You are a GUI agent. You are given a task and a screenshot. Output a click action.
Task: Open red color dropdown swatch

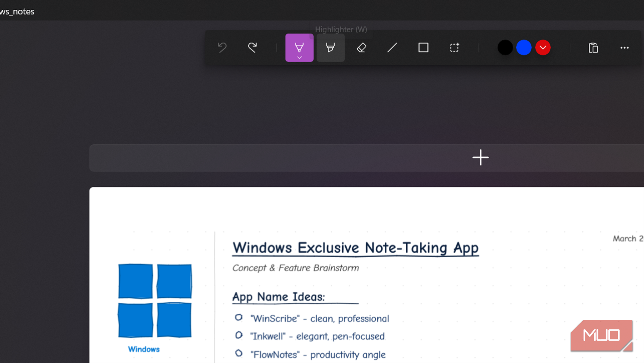point(543,48)
